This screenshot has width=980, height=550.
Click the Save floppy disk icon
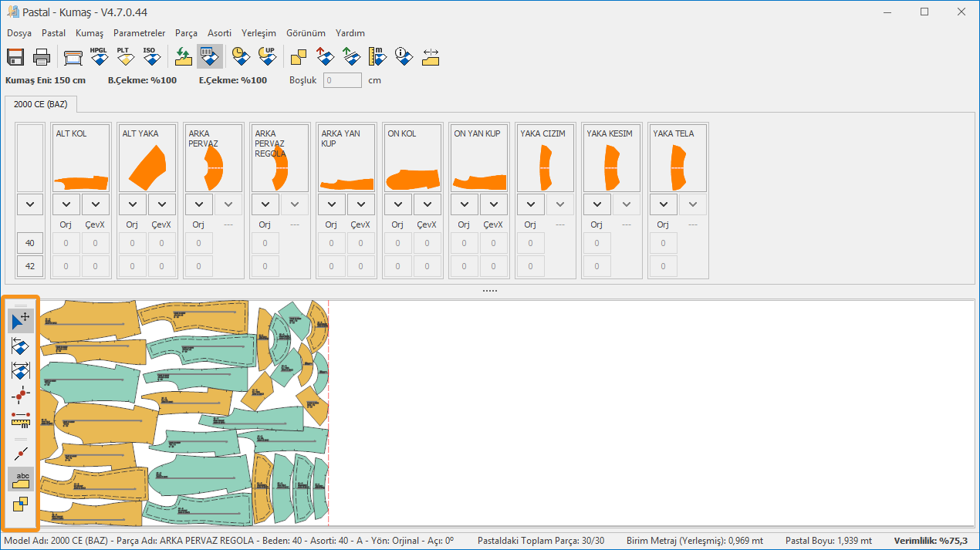tap(16, 57)
